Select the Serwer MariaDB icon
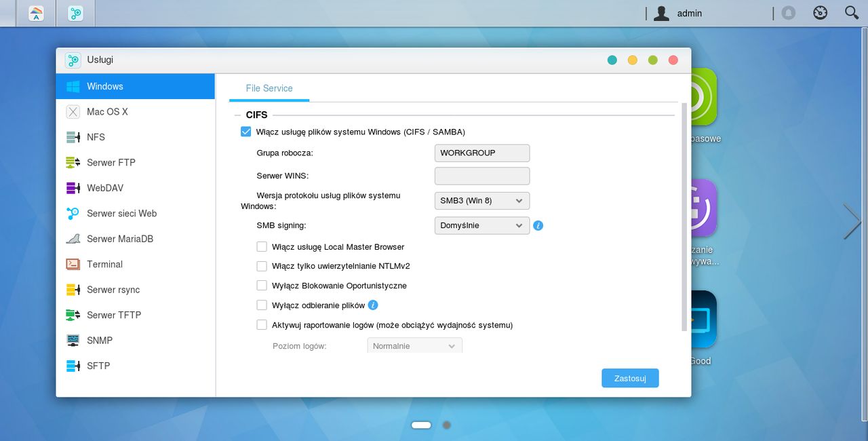 73,239
